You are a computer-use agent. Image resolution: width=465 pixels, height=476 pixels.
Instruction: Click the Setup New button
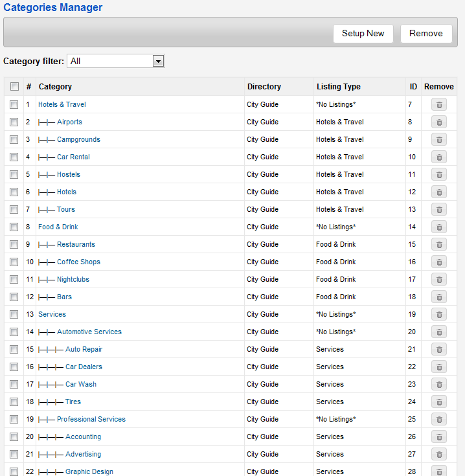tap(363, 34)
